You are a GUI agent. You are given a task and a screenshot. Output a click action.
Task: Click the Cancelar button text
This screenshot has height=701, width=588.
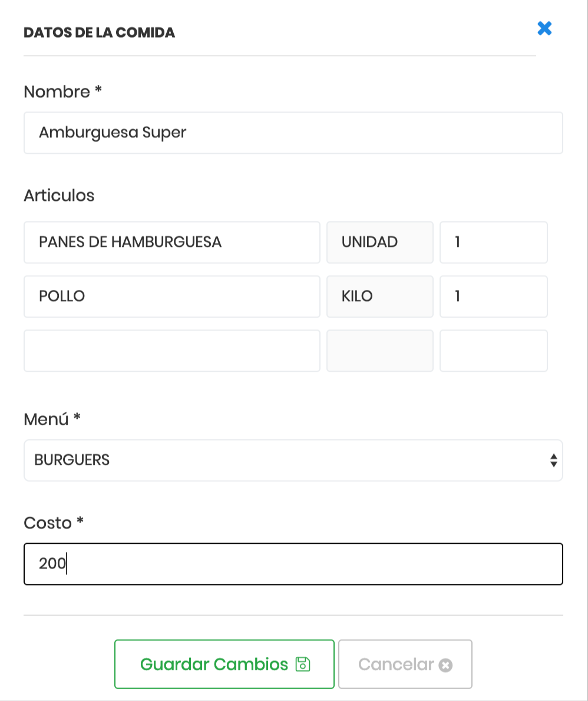point(396,664)
